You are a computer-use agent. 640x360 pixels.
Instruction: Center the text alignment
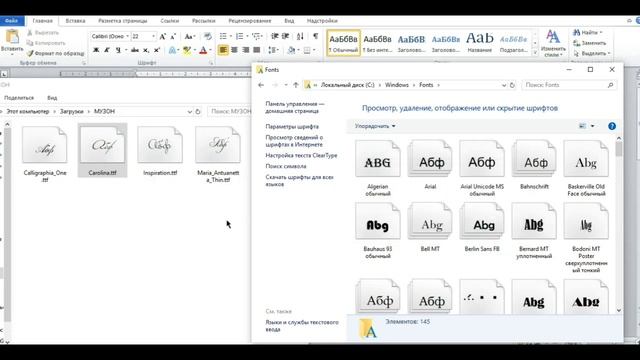click(234, 50)
